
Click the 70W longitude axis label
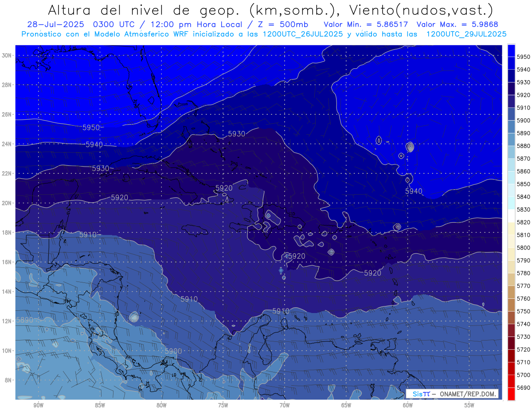point(285,405)
